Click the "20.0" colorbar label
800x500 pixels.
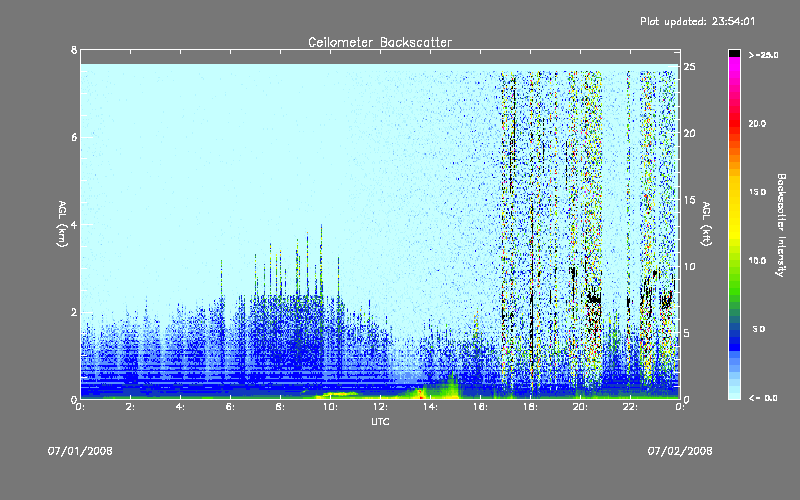coord(757,123)
